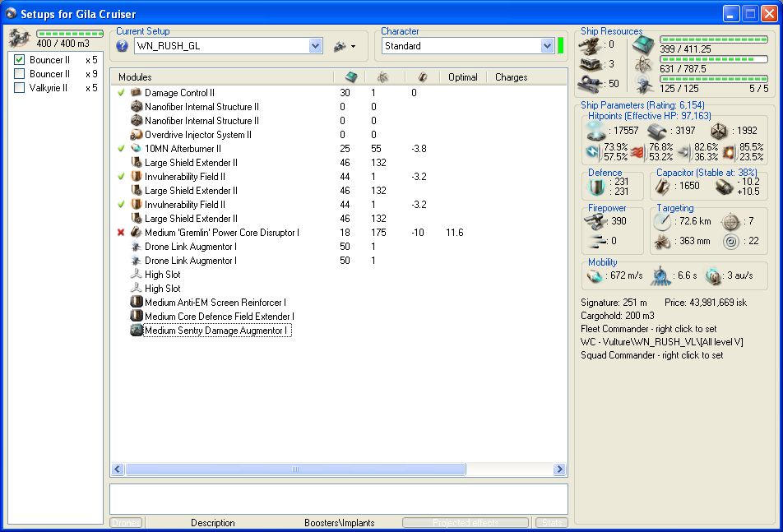Viewport: 783px width, 532px height.
Task: Click Squad Commander right click to set line
Action: (651, 355)
